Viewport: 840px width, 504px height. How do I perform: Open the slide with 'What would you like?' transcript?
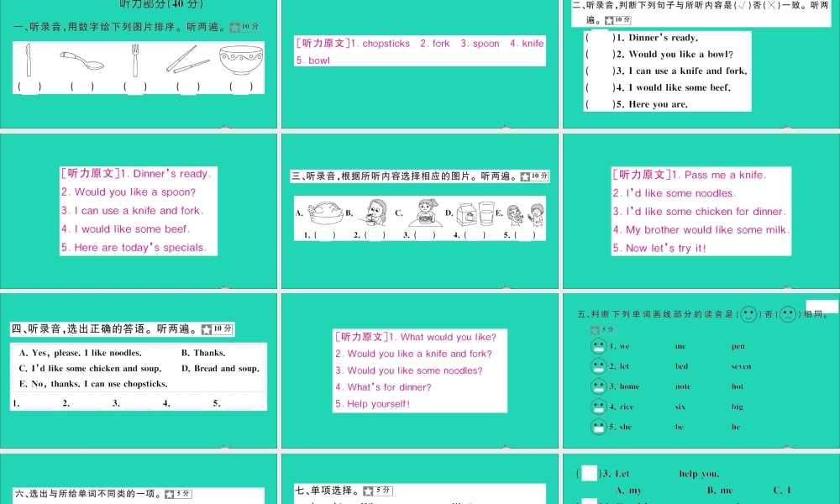(420, 370)
